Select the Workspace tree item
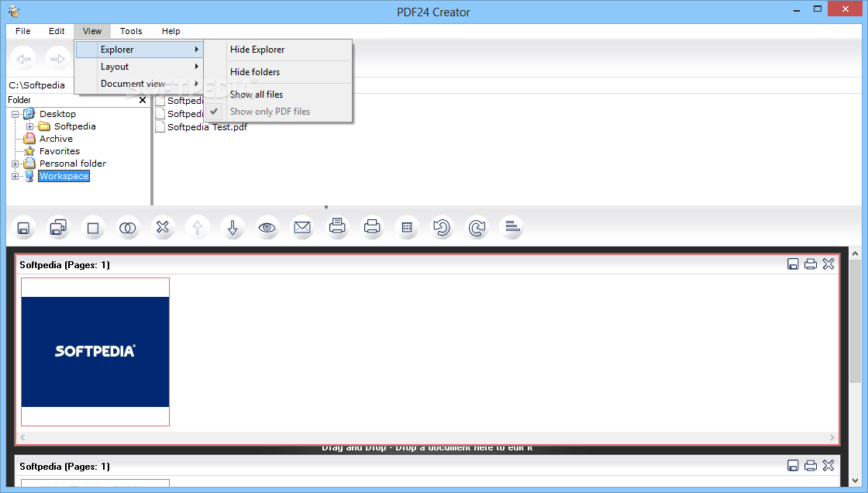The width and height of the screenshot is (868, 493). (x=64, y=176)
